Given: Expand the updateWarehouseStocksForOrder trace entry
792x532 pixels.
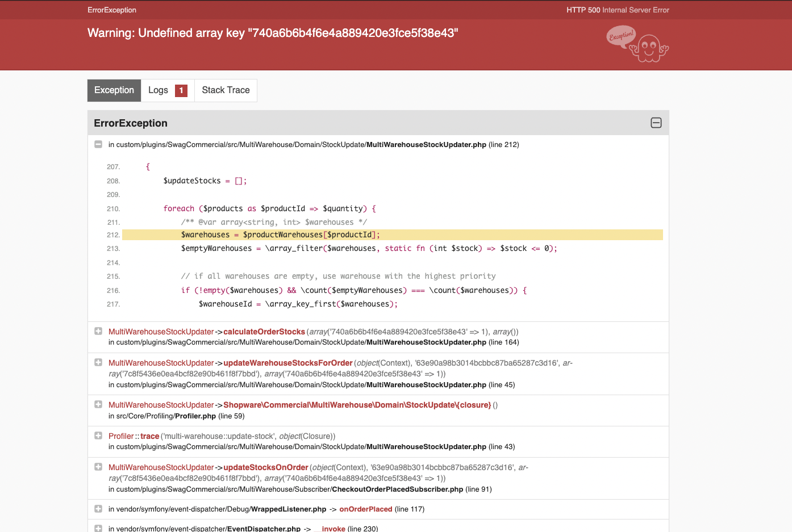Looking at the screenshot, I should pos(98,363).
